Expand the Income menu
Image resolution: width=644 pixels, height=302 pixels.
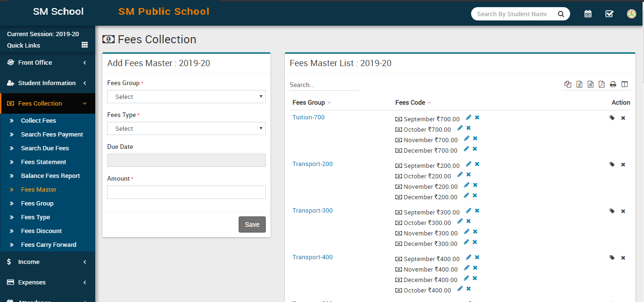pyautogui.click(x=48, y=262)
